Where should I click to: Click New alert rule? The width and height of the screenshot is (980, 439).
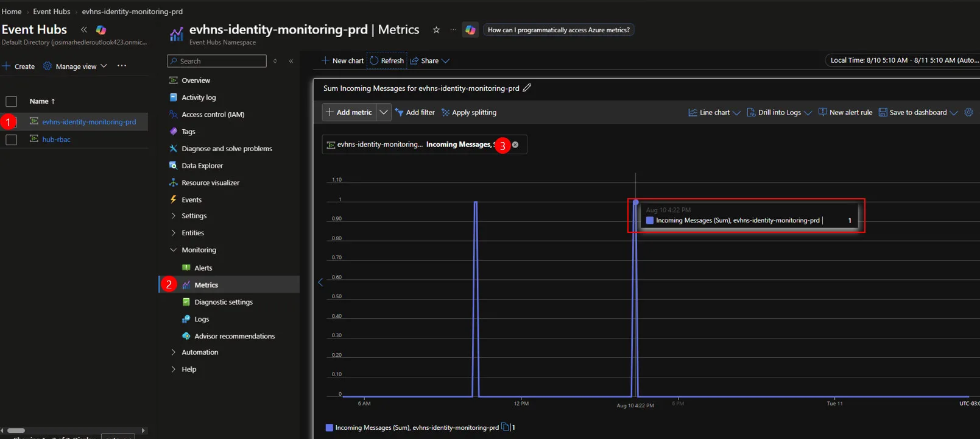[845, 112]
